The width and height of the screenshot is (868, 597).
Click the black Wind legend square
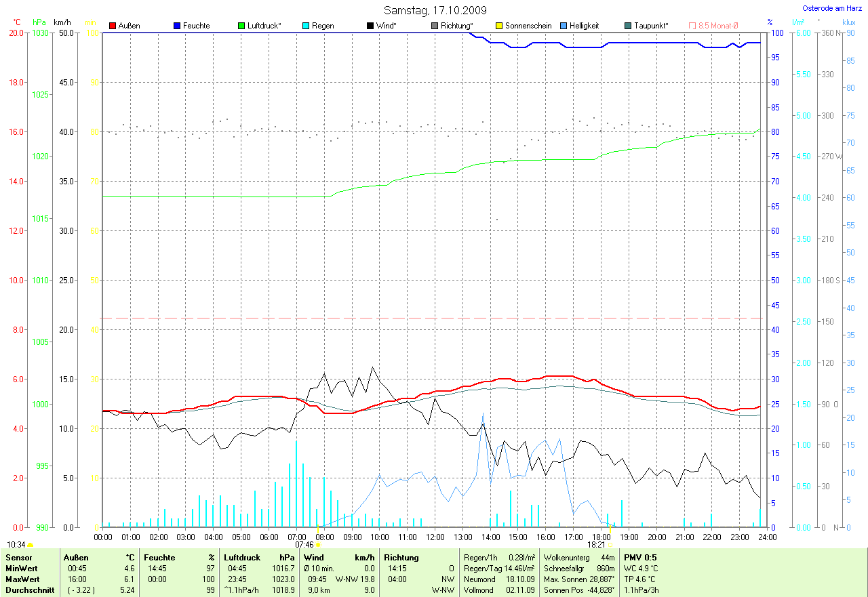pos(370,26)
